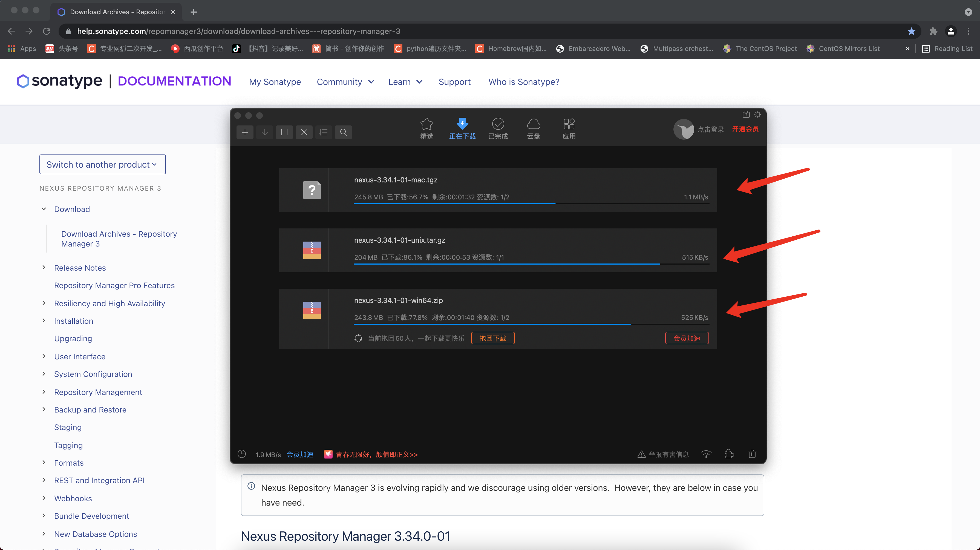This screenshot has height=550, width=980.
Task: Open the 精选 star tab
Action: [426, 129]
